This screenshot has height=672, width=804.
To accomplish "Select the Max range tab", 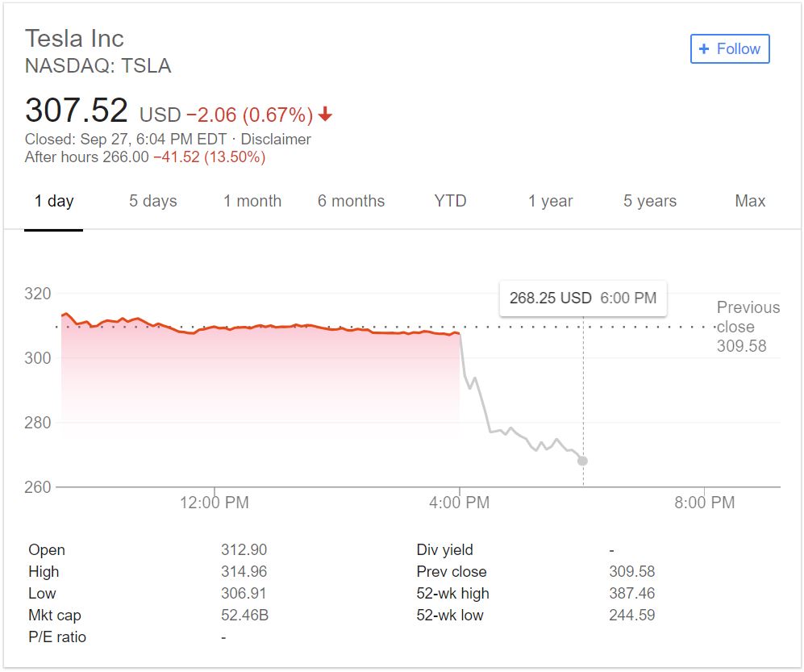I will (750, 201).
